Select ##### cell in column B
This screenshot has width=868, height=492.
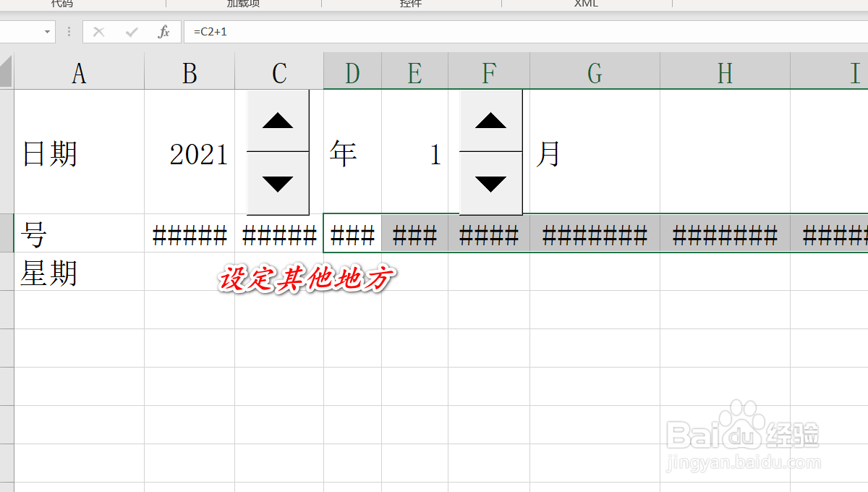point(190,233)
